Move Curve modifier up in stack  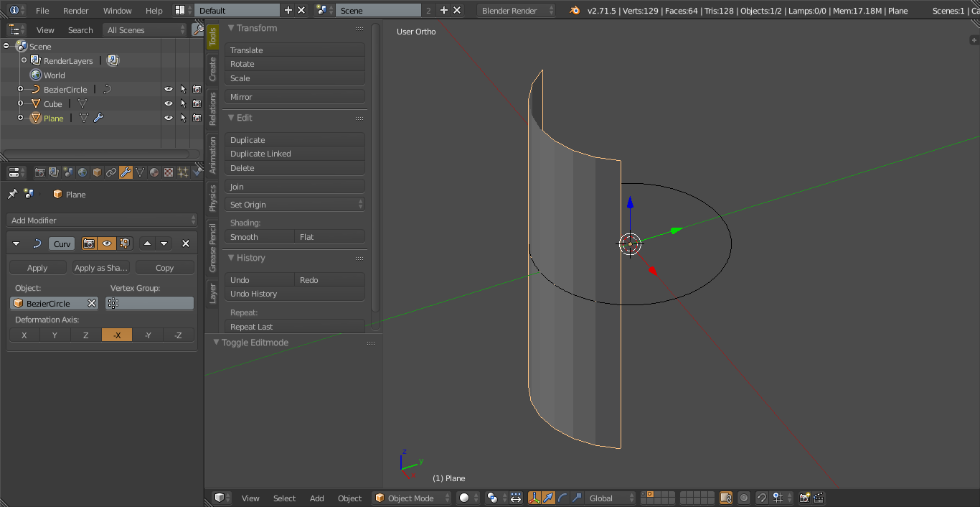tap(147, 243)
